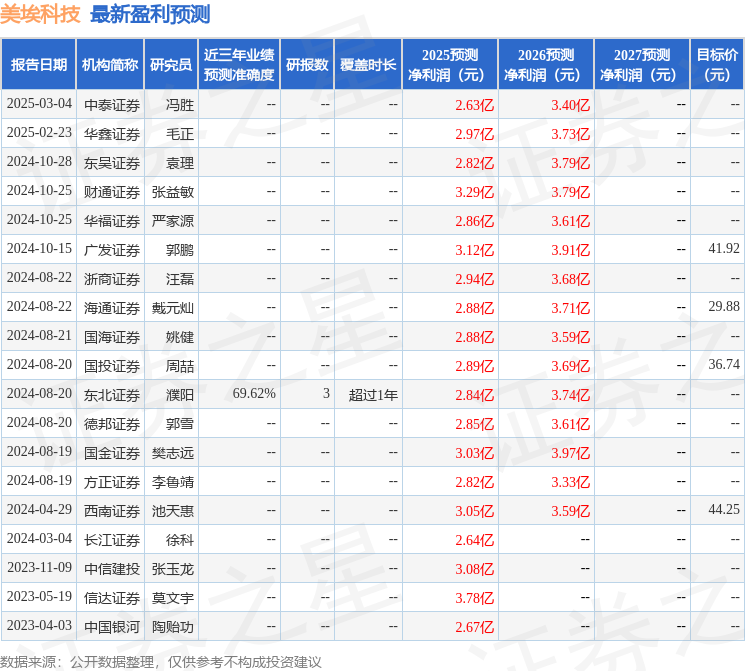
Task: Click 3.97亿 forecast value
Action: coord(571,453)
